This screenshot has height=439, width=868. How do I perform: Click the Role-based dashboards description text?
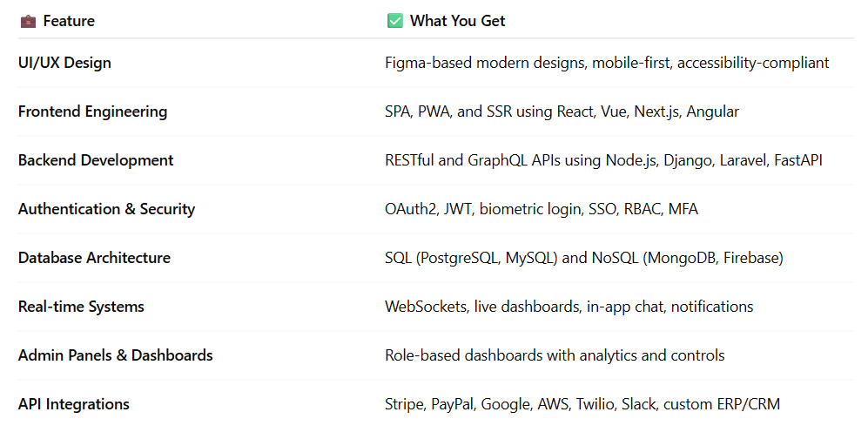555,355
